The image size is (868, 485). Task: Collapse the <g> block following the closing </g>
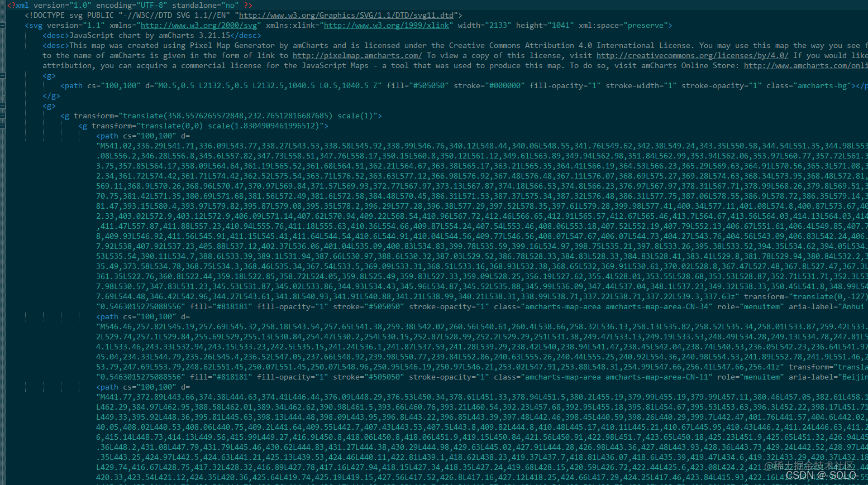coord(3,105)
